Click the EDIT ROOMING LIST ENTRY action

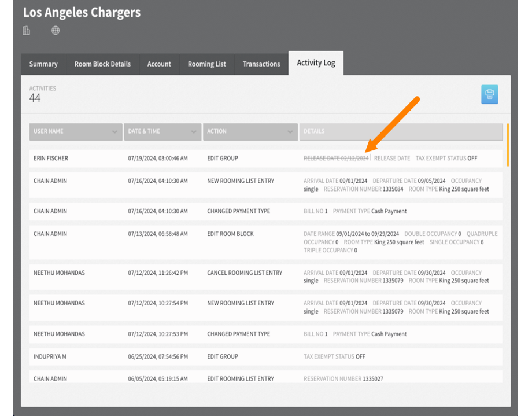point(241,378)
